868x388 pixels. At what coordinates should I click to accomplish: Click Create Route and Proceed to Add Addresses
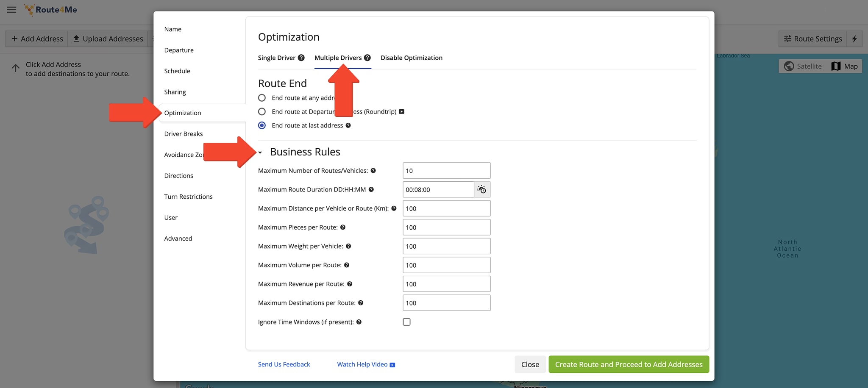pyautogui.click(x=629, y=364)
